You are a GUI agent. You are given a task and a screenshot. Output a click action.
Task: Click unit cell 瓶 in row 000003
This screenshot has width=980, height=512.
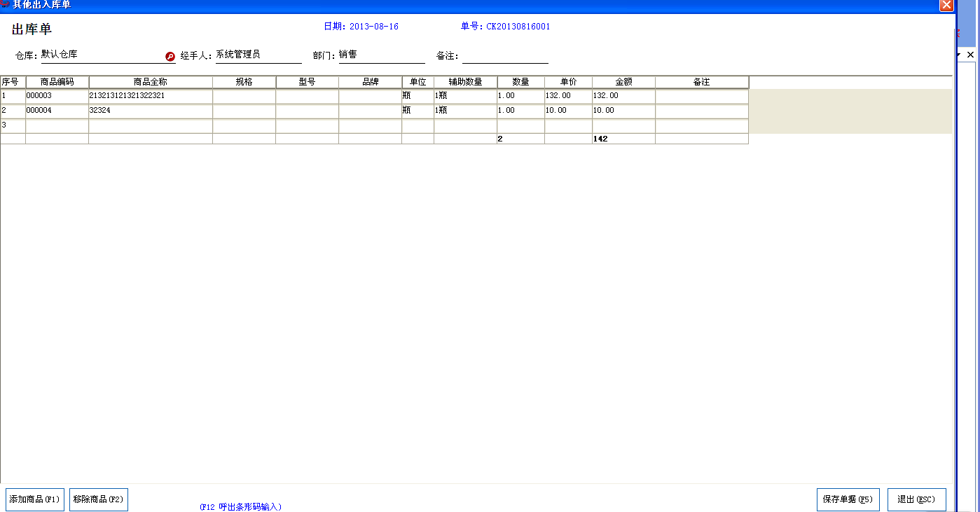pyautogui.click(x=417, y=96)
